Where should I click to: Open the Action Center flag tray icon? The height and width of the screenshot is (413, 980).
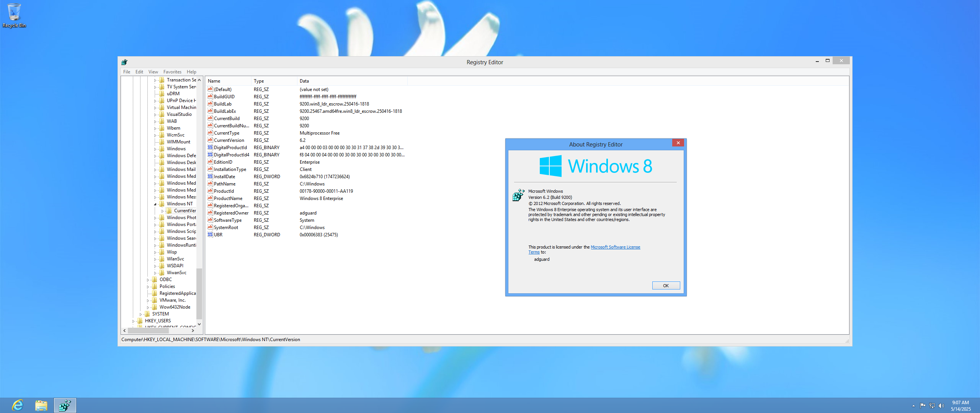pyautogui.click(x=923, y=405)
